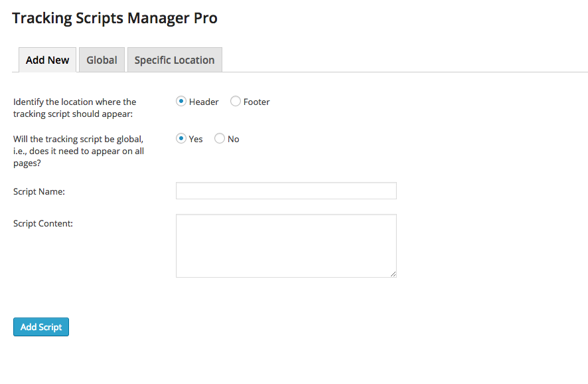The height and width of the screenshot is (384, 588).
Task: Click the Tracking Scripts Manager Pro heading
Action: (x=115, y=19)
